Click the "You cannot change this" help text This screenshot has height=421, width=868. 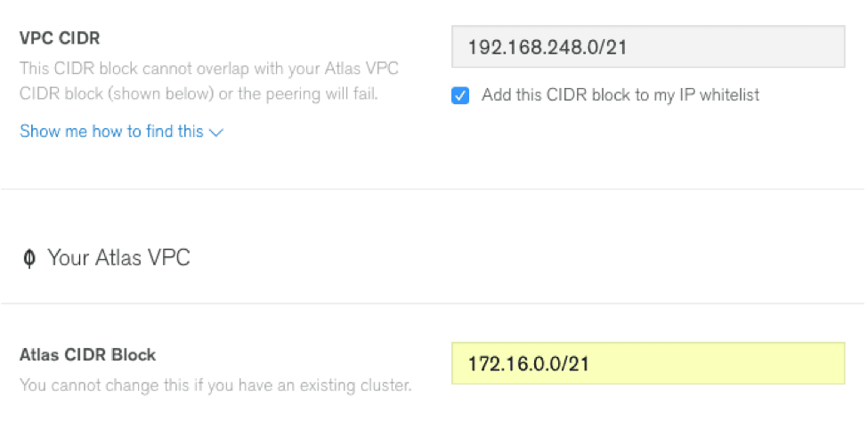[x=215, y=386]
